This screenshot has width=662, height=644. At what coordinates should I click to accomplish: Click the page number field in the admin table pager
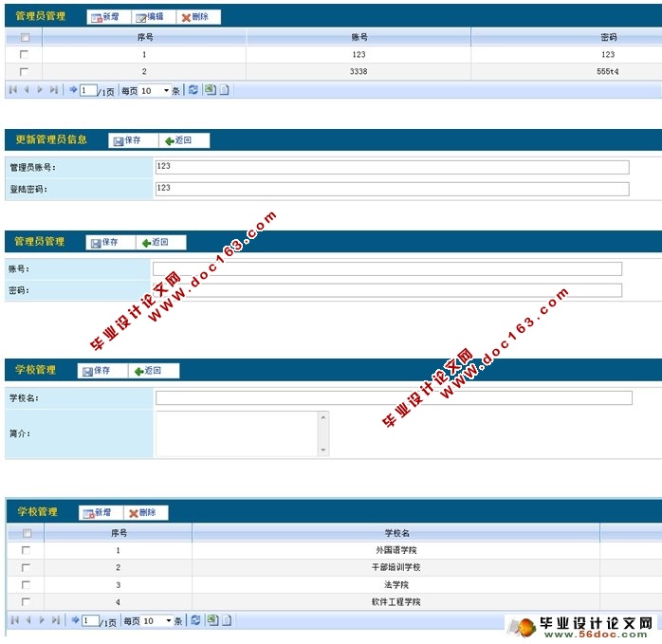point(88,90)
